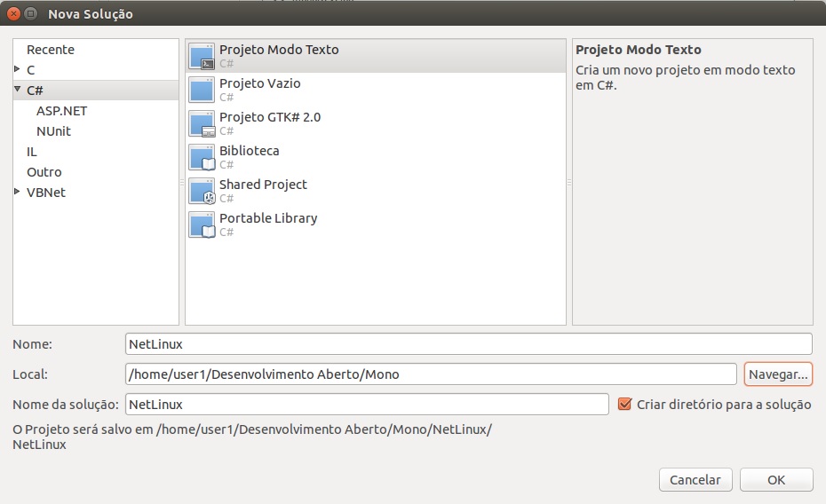Screen dimensions: 826x504
Task: Select the Shared Project icon
Action: click(x=203, y=191)
